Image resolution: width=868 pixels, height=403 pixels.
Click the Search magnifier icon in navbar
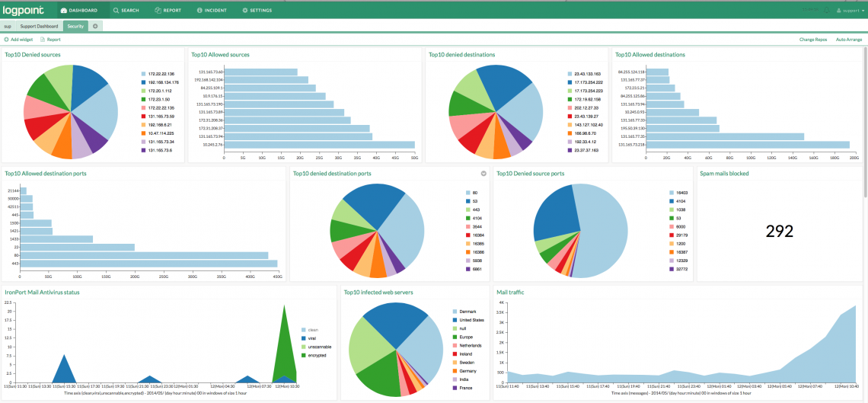point(116,11)
